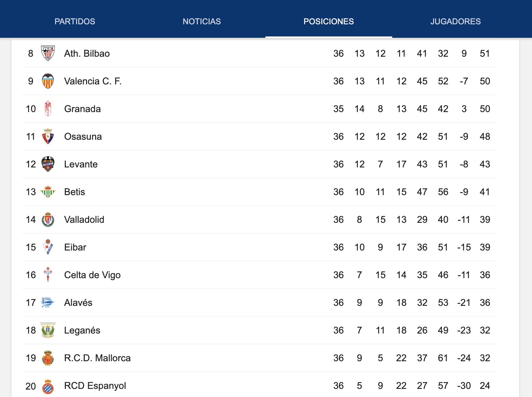Click the Ath. Bilbao club crest
This screenshot has width=532, height=397.
point(48,53)
